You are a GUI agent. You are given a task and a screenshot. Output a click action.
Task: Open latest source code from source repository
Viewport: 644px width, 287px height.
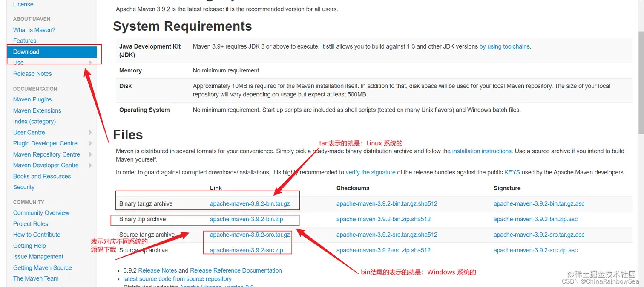point(178,279)
